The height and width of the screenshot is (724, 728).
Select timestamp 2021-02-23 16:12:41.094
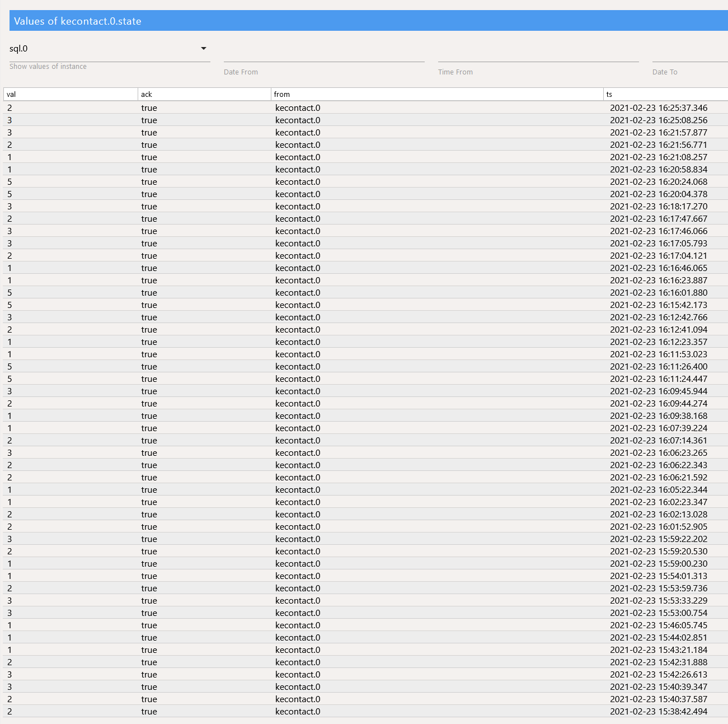[x=659, y=330]
